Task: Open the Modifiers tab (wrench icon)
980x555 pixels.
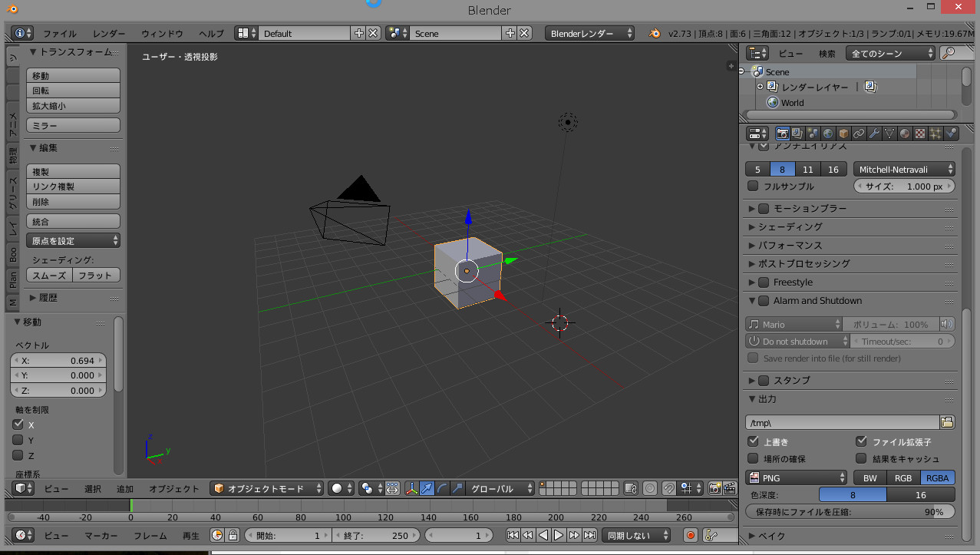Action: click(x=874, y=134)
